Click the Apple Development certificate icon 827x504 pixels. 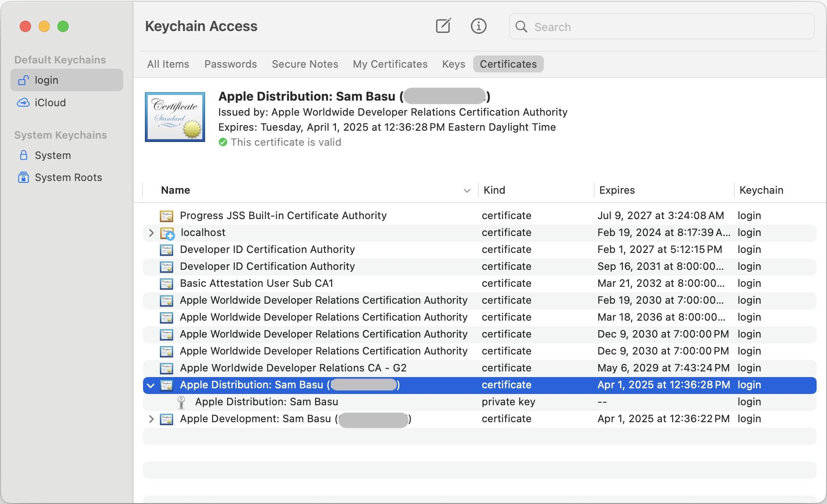coord(167,419)
